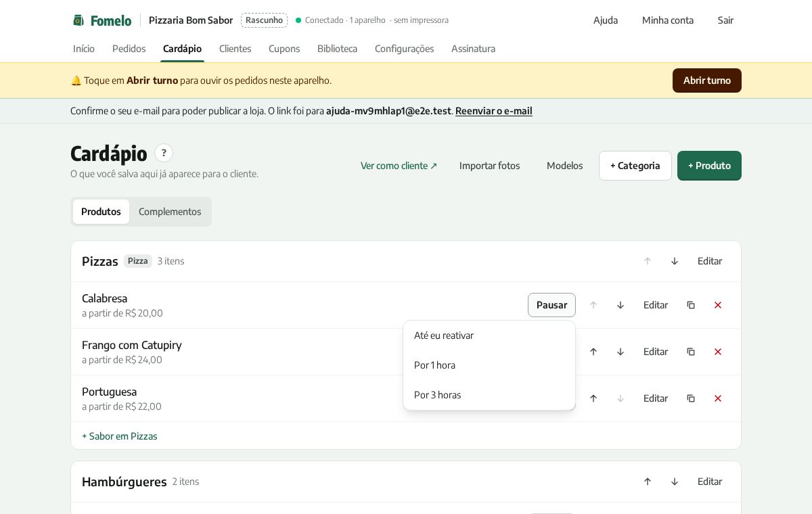
Task: Move Calabresa down one position
Action: (x=621, y=305)
